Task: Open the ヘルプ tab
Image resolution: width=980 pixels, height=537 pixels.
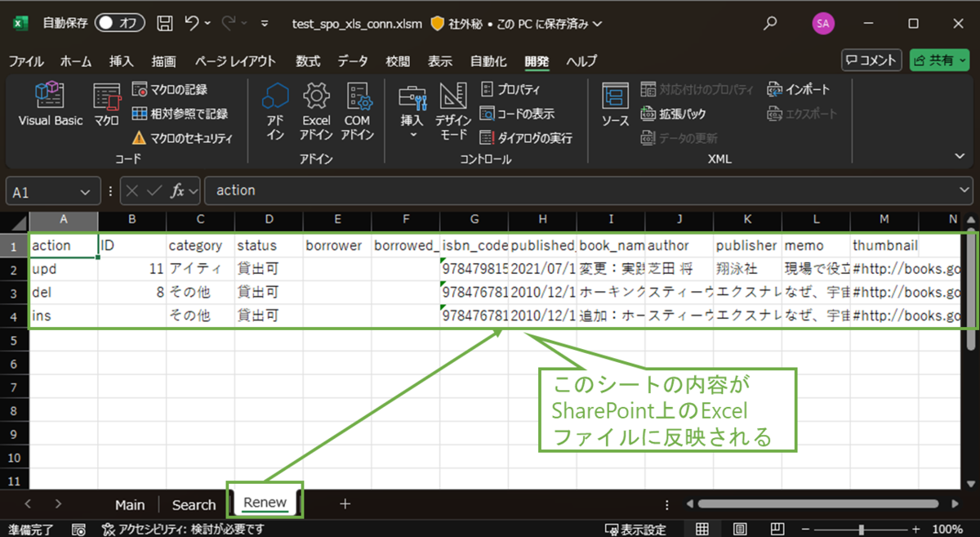Action: 581,61
